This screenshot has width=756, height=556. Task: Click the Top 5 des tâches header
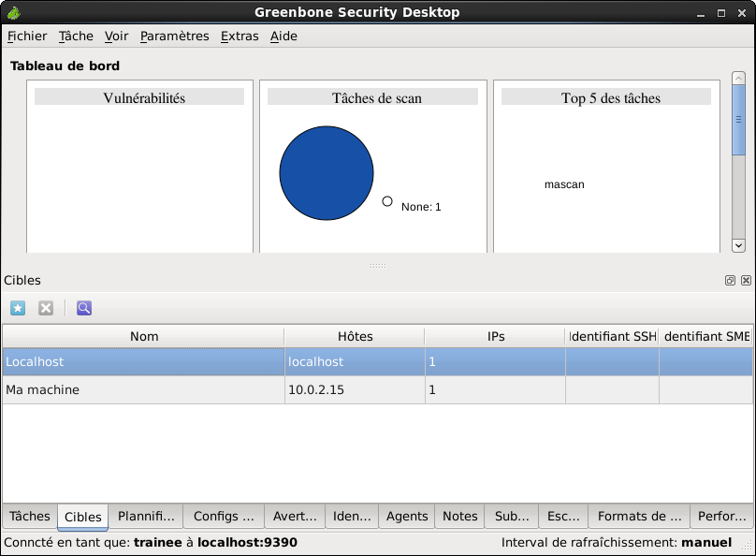pyautogui.click(x=606, y=98)
